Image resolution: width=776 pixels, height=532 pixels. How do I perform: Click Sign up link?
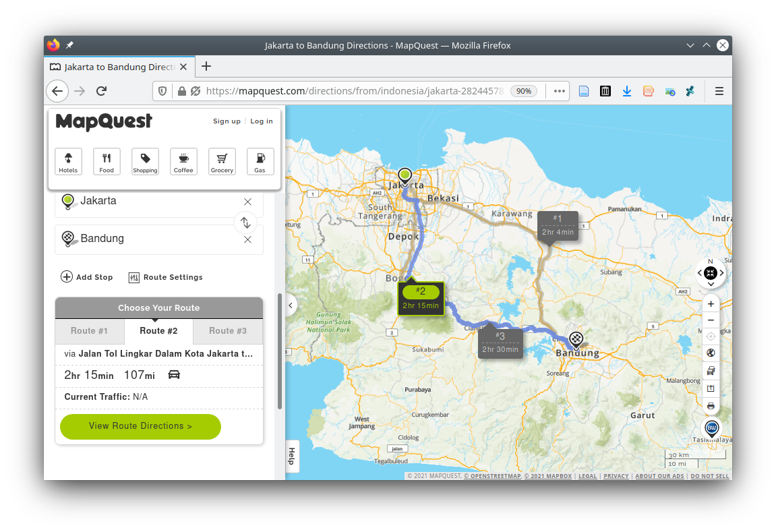point(227,121)
